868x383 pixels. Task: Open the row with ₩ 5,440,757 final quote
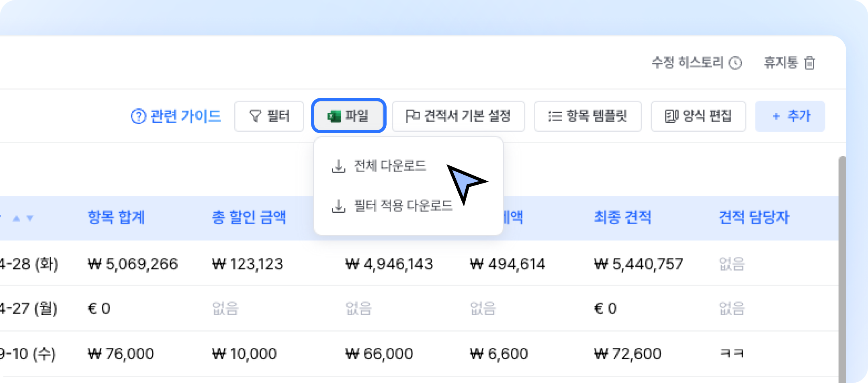point(418,264)
